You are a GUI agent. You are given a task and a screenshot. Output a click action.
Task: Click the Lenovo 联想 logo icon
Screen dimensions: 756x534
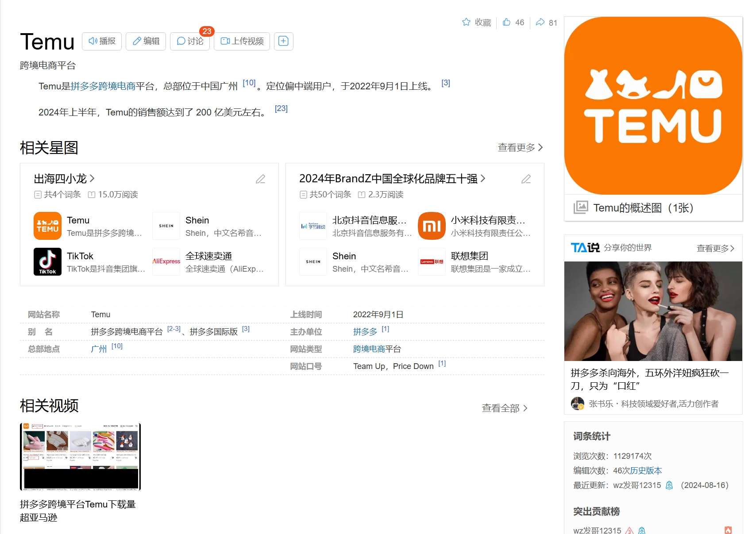[x=432, y=261]
